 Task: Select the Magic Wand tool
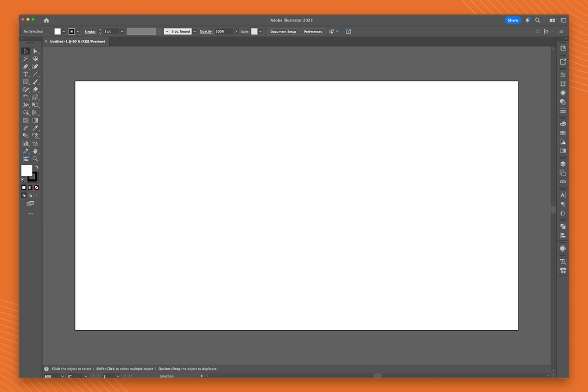[x=26, y=59]
